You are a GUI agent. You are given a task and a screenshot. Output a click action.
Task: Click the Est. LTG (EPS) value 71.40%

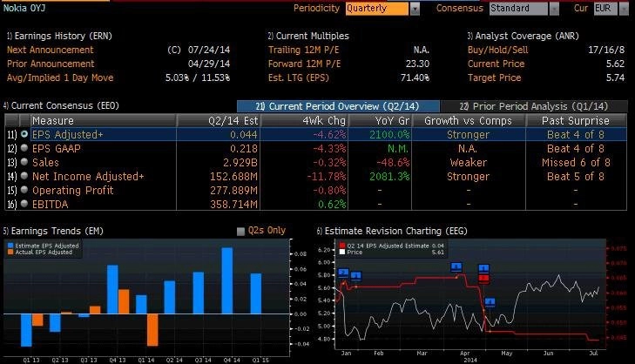tap(415, 78)
